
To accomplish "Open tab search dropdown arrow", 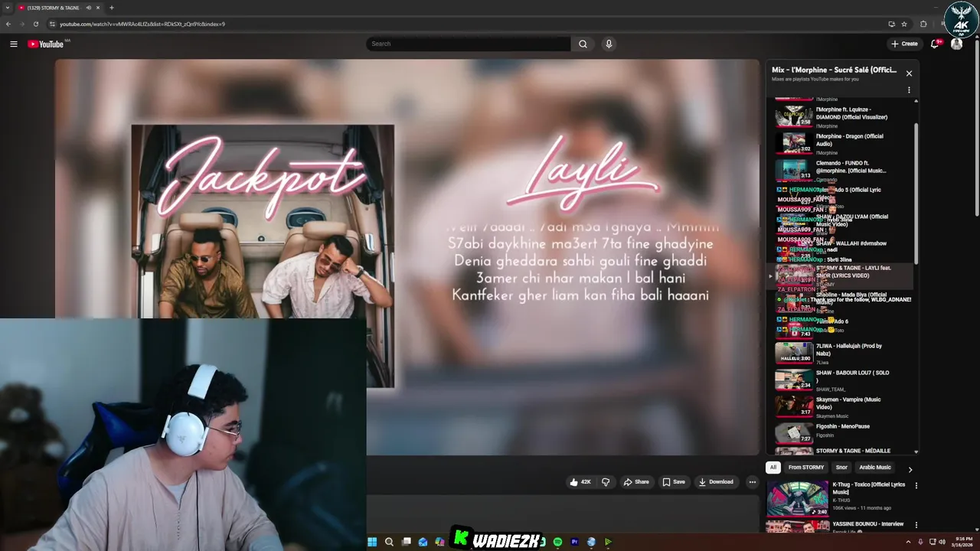I will click(x=8, y=8).
